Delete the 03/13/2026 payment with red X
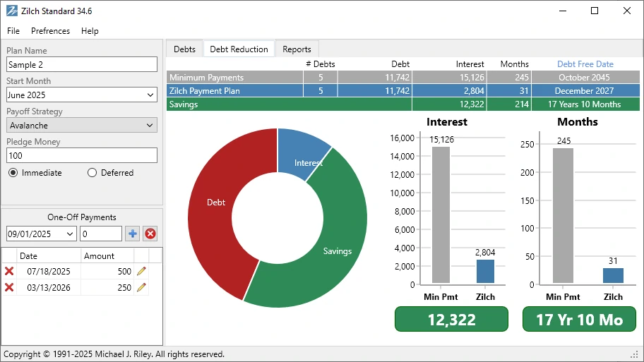Screen dimensions: 644x362 tap(9, 287)
